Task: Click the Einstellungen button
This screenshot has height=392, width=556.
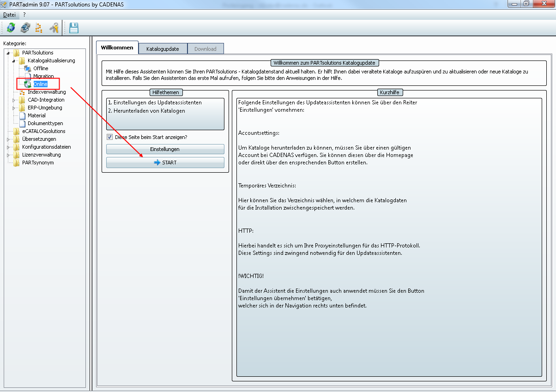Action: (x=165, y=149)
